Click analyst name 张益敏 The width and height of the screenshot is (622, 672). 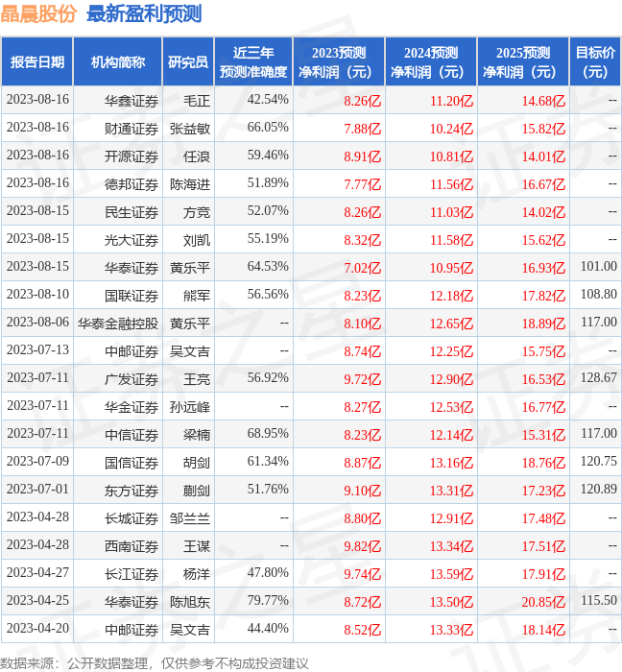pyautogui.click(x=190, y=129)
